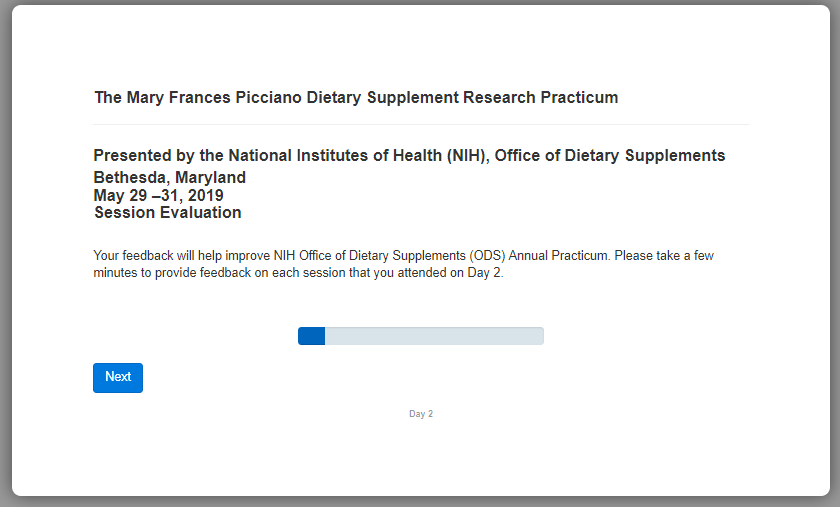The width and height of the screenshot is (840, 507).
Task: Click the "Bethesda, Maryland" location line
Action: click(169, 178)
